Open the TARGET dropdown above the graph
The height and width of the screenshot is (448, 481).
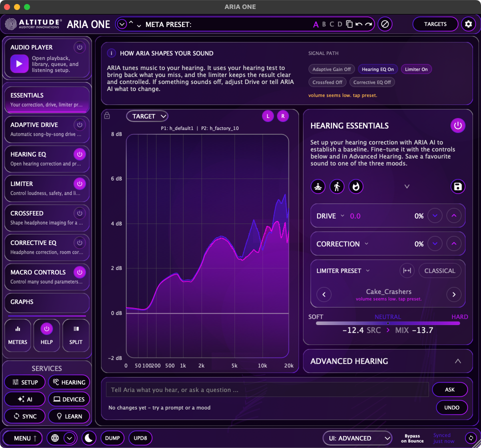click(147, 116)
